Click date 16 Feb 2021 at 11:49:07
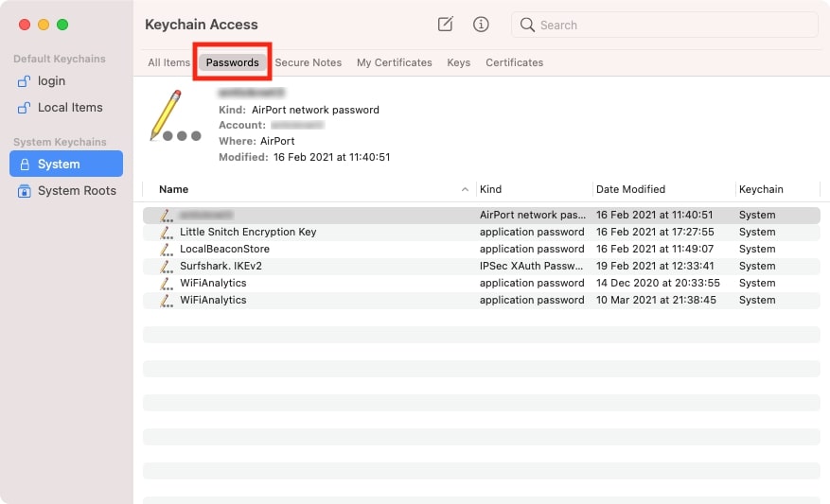Image resolution: width=830 pixels, height=504 pixels. coord(655,249)
